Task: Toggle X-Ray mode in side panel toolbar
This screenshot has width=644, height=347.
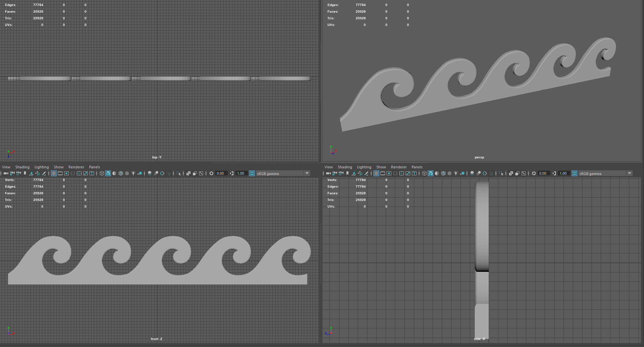Action: tap(511, 173)
